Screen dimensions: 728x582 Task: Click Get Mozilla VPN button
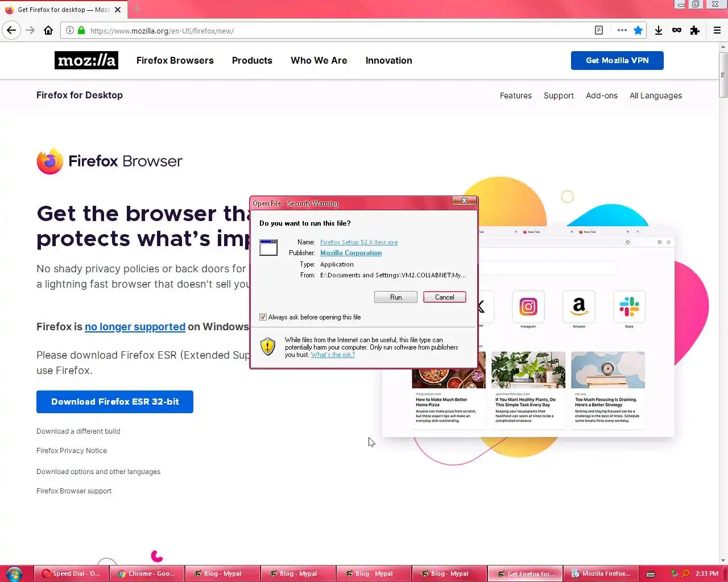(617, 60)
